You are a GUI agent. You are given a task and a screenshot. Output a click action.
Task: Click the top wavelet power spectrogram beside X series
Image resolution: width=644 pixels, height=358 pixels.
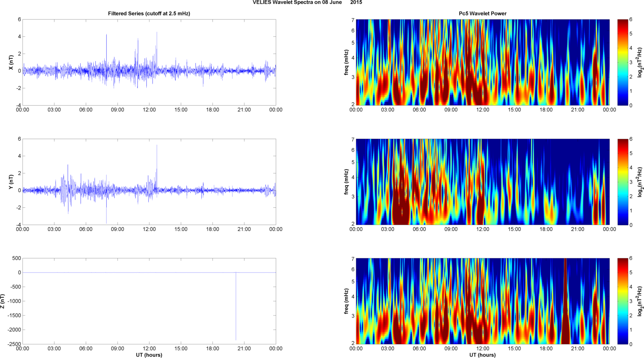483,62
